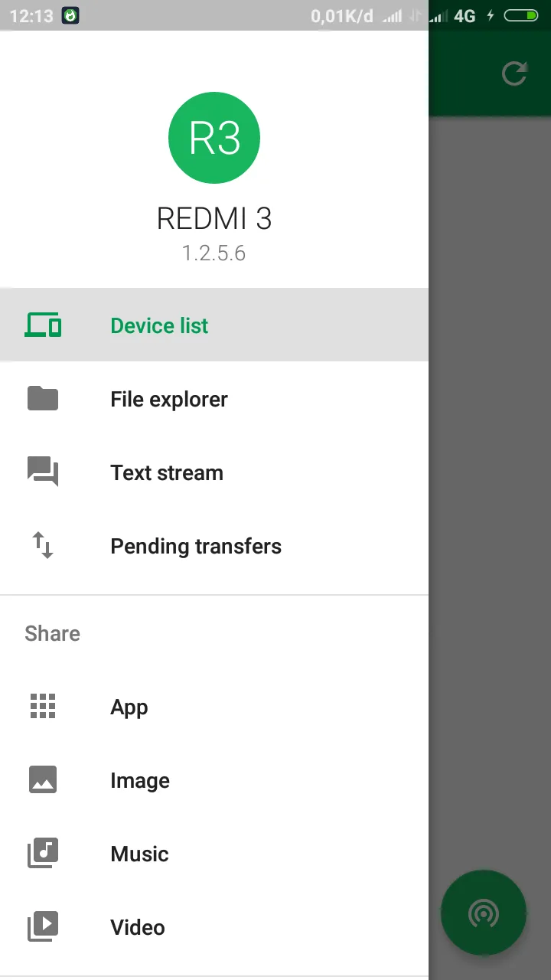Click the Music library icon
Screen dimensions: 551x980
pos(43,854)
